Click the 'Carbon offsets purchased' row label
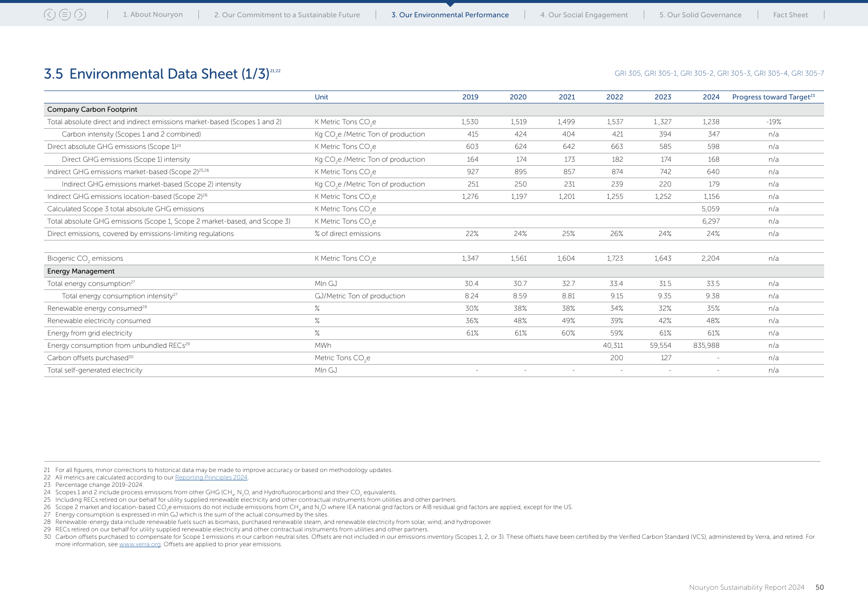Screen dimensions: 868x614 (x=90, y=358)
